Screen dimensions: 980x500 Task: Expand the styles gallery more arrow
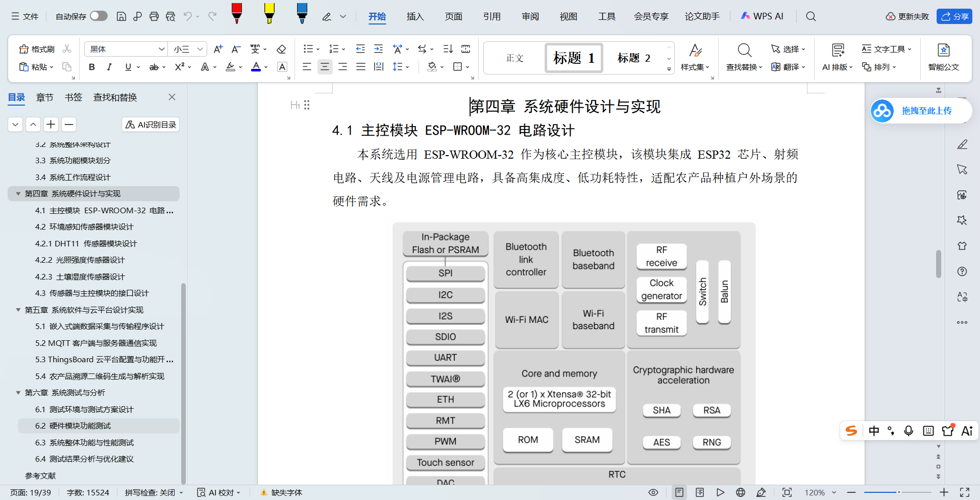pos(669,69)
